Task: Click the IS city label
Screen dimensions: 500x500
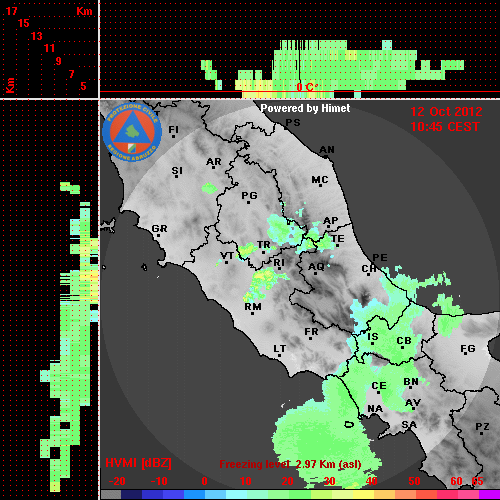Action: click(x=373, y=337)
